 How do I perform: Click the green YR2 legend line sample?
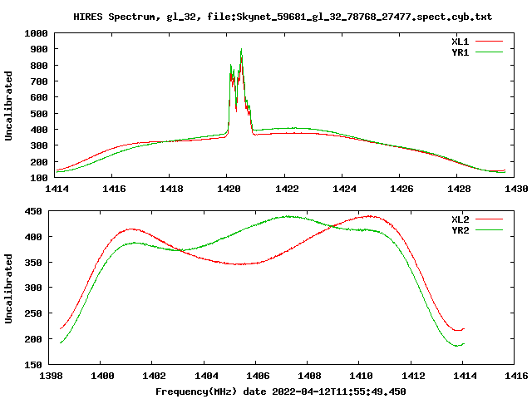coord(489,230)
